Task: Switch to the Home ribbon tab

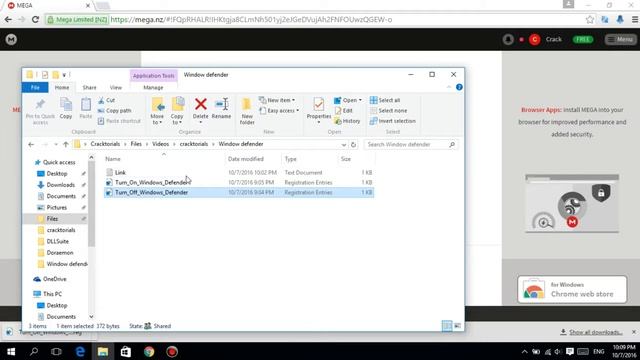Action: point(62,87)
